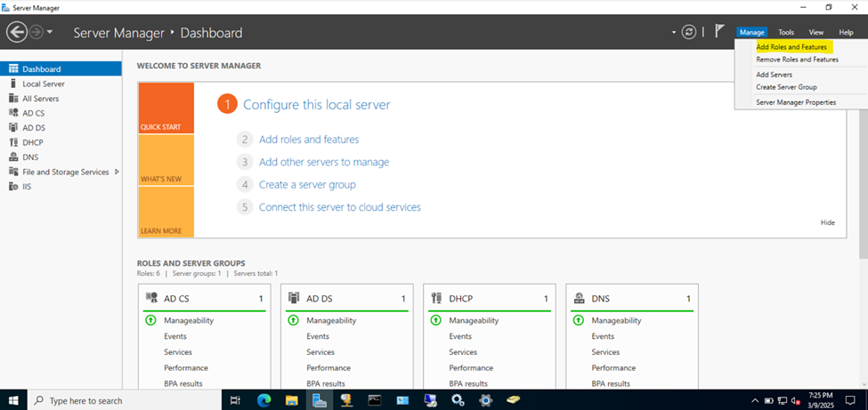Click the DHCP Manageability status icon
Screen dimensions: 868x410
pos(435,320)
